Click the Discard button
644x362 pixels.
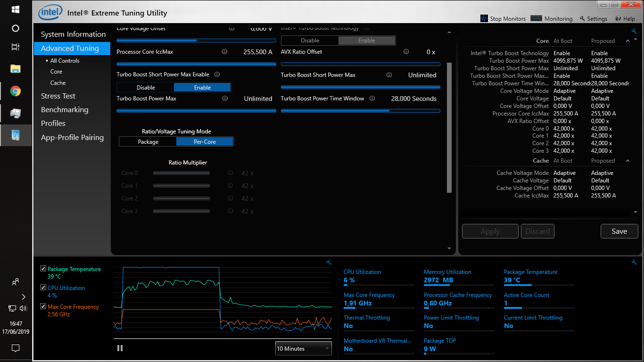[537, 231]
